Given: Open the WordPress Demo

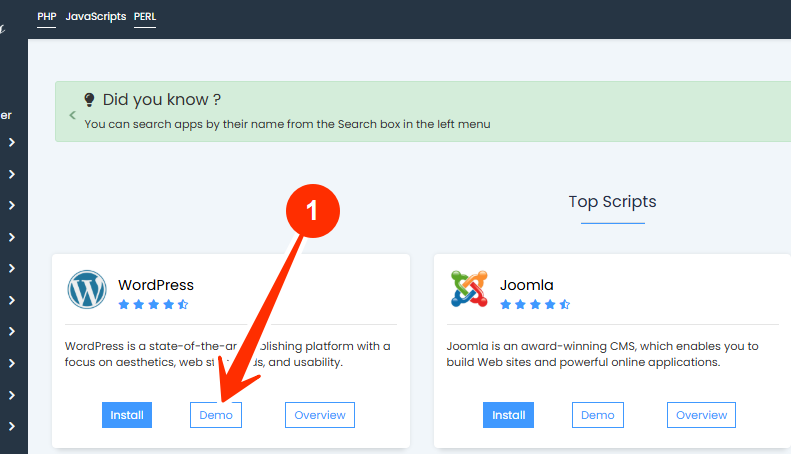Looking at the screenshot, I should 216,415.
